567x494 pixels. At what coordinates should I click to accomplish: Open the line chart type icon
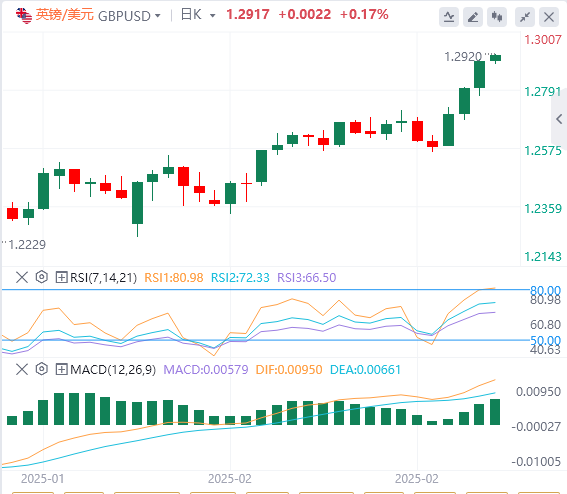pyautogui.click(x=449, y=17)
